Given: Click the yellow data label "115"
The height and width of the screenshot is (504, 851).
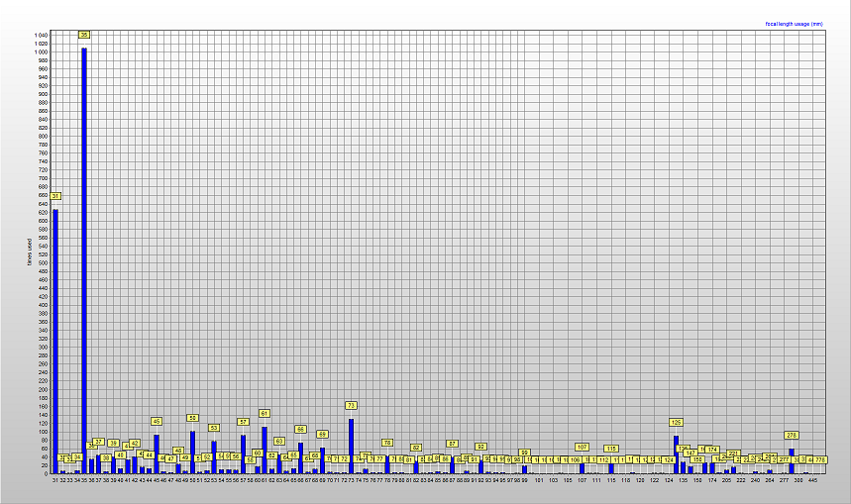Looking at the screenshot, I should tap(611, 449).
